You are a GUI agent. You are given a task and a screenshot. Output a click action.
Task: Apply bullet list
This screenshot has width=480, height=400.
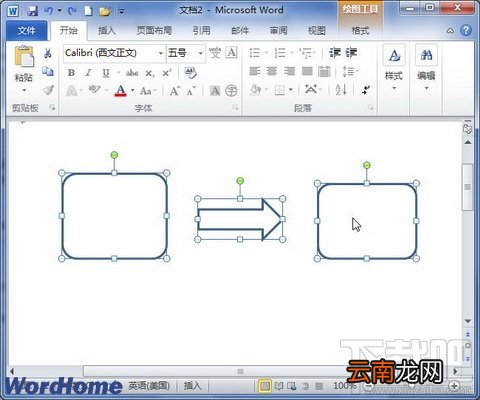pos(255,53)
